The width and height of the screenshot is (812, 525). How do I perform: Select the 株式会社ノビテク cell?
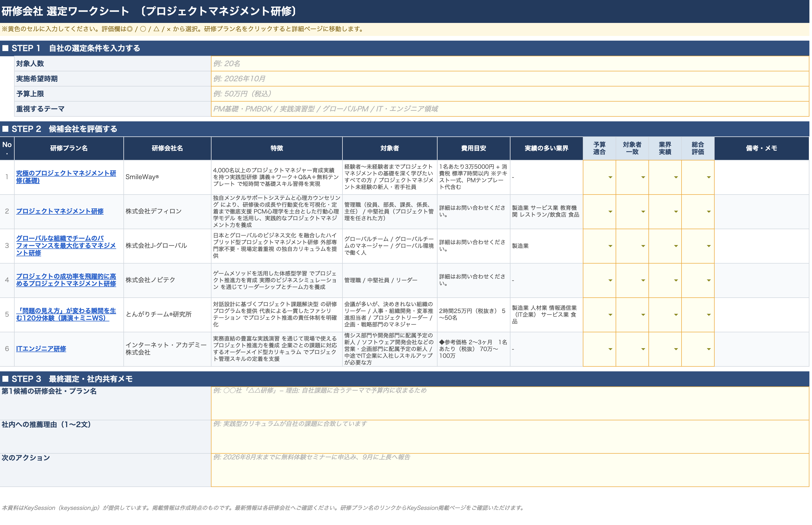point(167,280)
